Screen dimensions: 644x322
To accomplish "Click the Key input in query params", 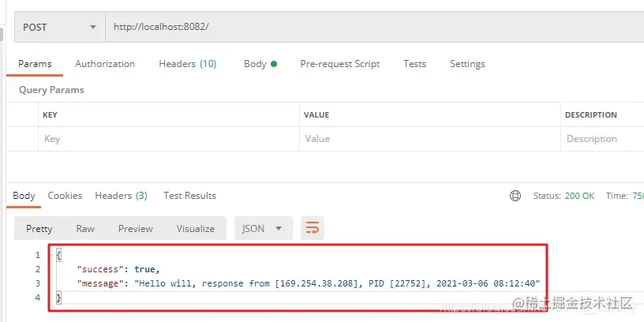I will pyautogui.click(x=169, y=139).
